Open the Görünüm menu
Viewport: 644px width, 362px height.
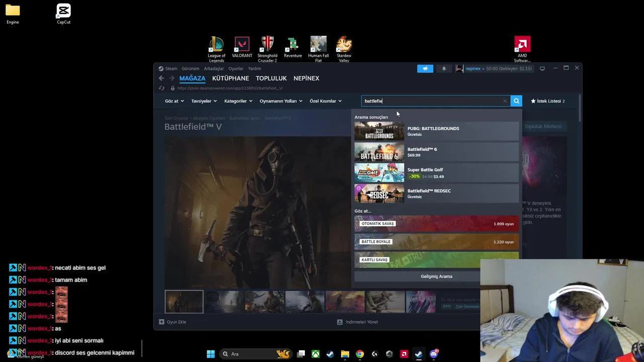click(x=191, y=68)
